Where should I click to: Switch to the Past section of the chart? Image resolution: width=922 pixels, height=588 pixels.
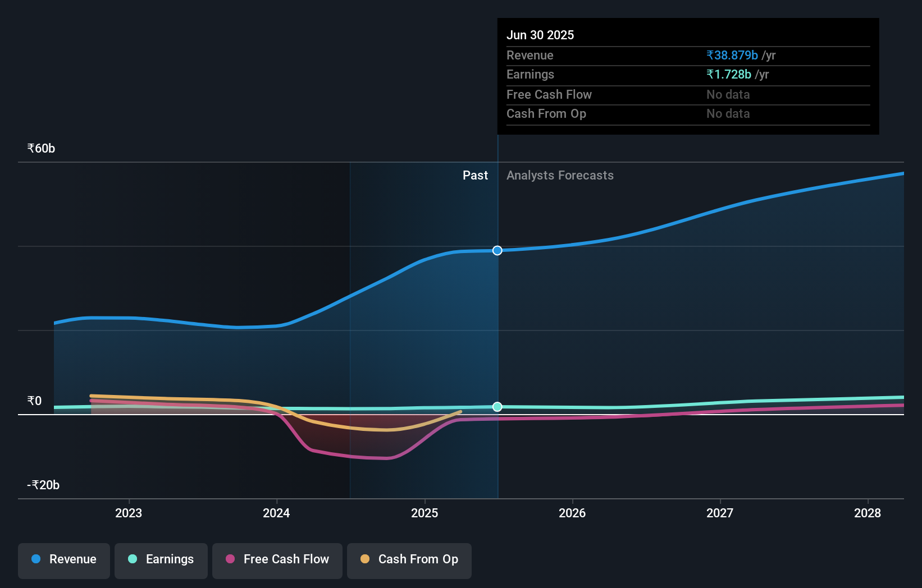tap(475, 175)
